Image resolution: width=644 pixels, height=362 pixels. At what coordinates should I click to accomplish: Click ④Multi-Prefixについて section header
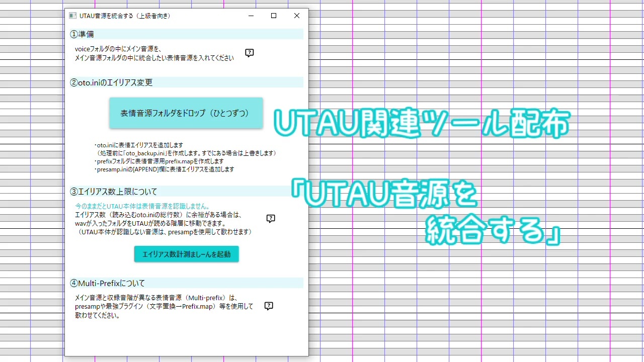click(186, 283)
